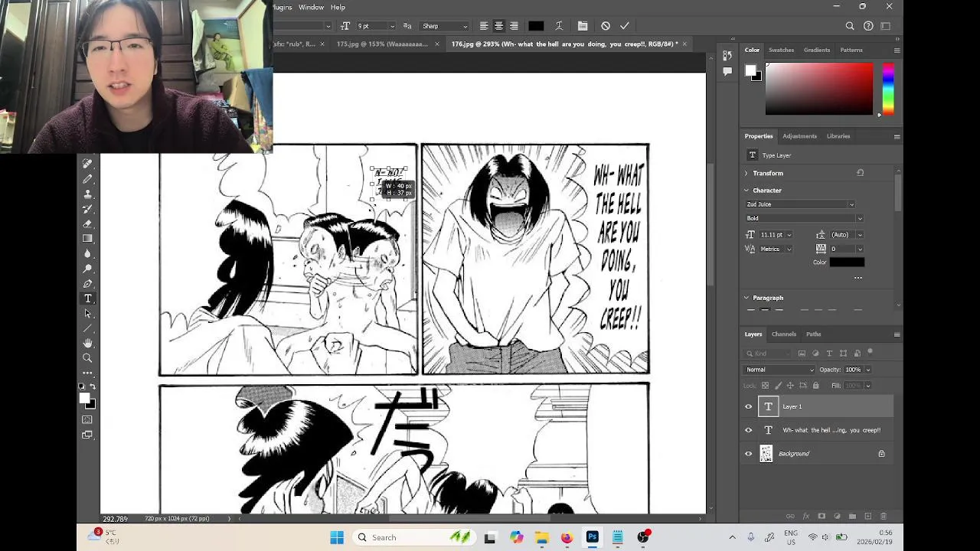
Task: Select the Horizontal Type tool
Action: (87, 298)
